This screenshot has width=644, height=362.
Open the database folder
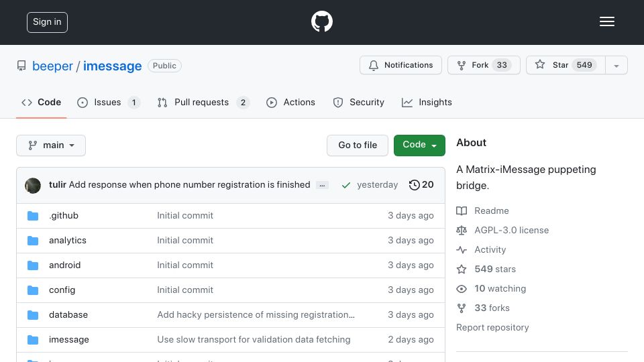pyautogui.click(x=68, y=315)
